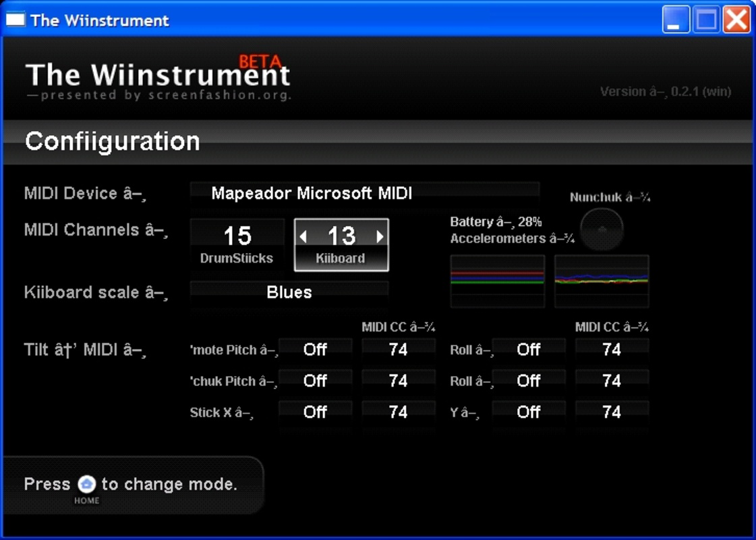Click the Nunchuk label
Screen dimensions: 756x540
tap(610, 197)
